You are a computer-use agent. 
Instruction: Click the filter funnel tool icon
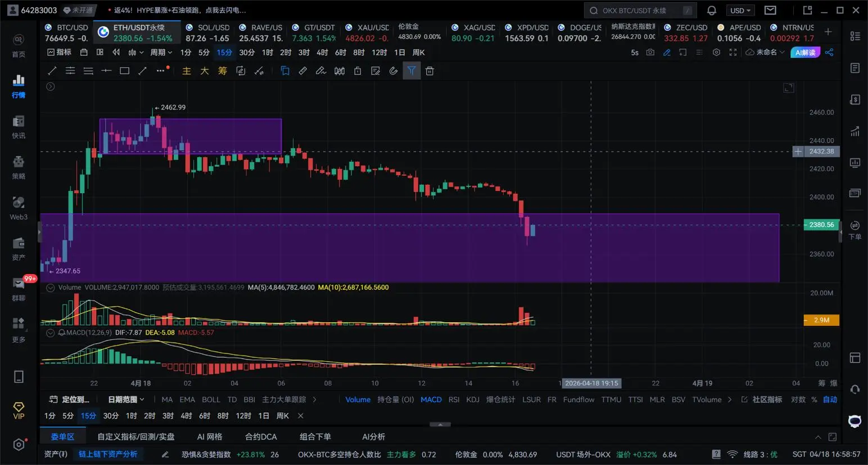pyautogui.click(x=412, y=71)
